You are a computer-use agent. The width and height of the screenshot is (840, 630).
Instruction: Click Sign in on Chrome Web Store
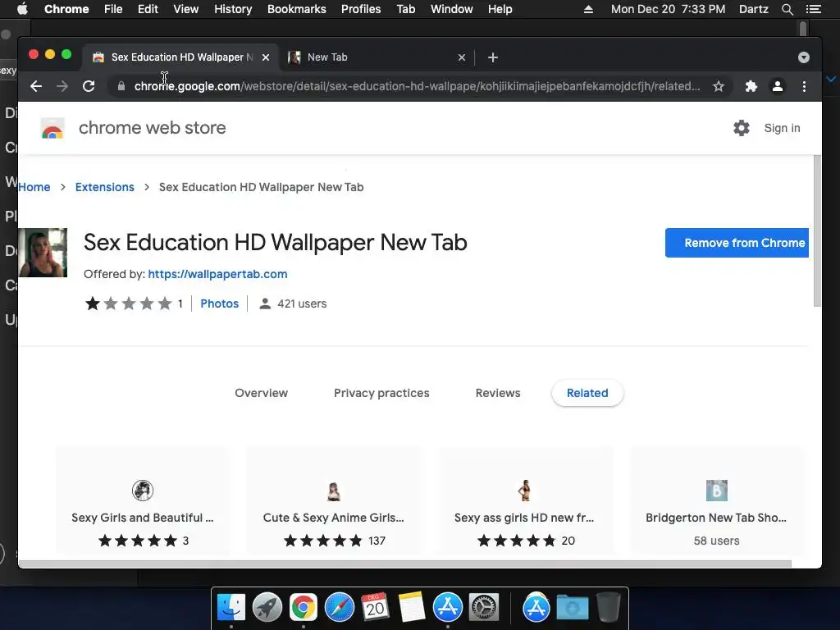pyautogui.click(x=782, y=128)
